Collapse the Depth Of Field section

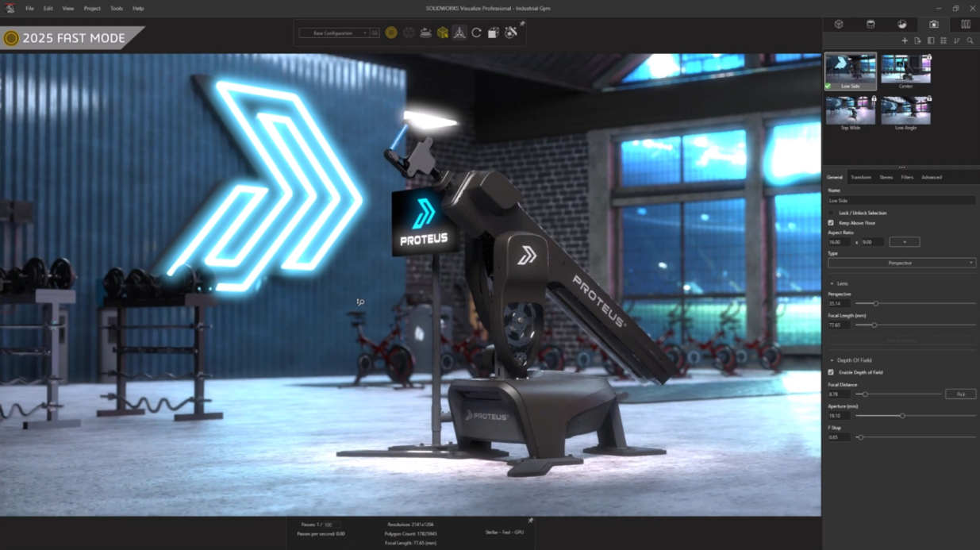tap(832, 360)
